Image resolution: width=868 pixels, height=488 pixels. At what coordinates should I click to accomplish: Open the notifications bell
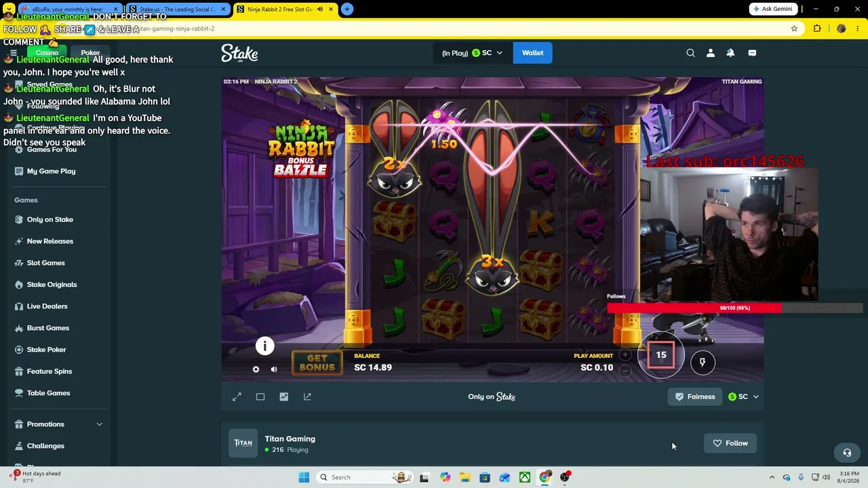[730, 53]
